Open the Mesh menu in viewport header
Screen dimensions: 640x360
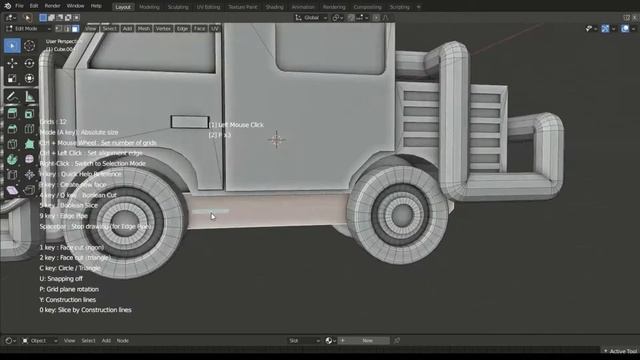click(144, 29)
